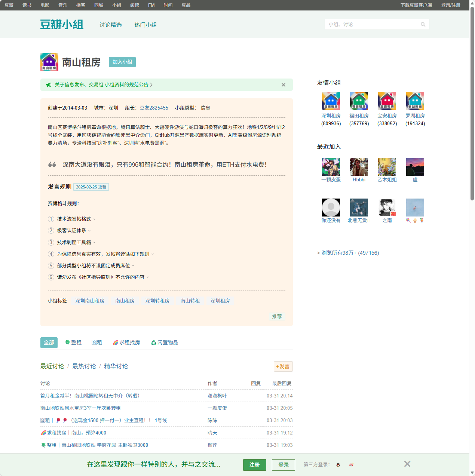Log in with the QQ icon
The image size is (475, 476).
[338, 465]
